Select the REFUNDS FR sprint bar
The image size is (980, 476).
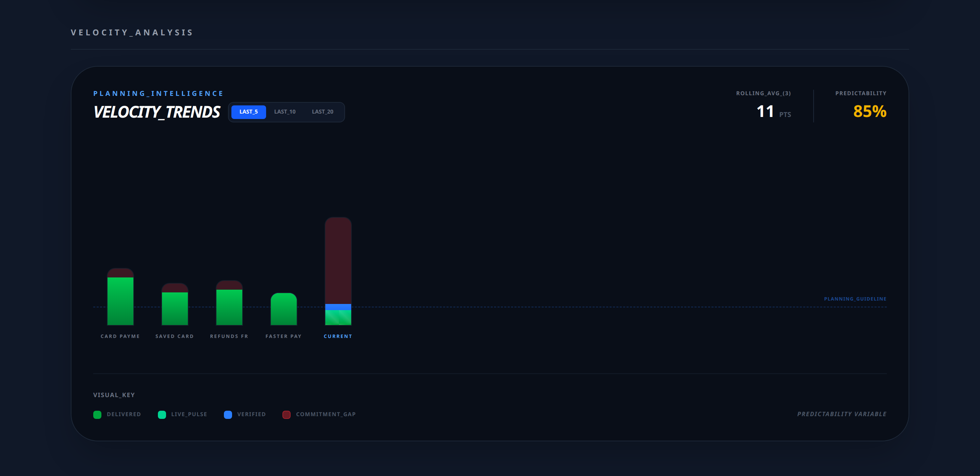[229, 303]
